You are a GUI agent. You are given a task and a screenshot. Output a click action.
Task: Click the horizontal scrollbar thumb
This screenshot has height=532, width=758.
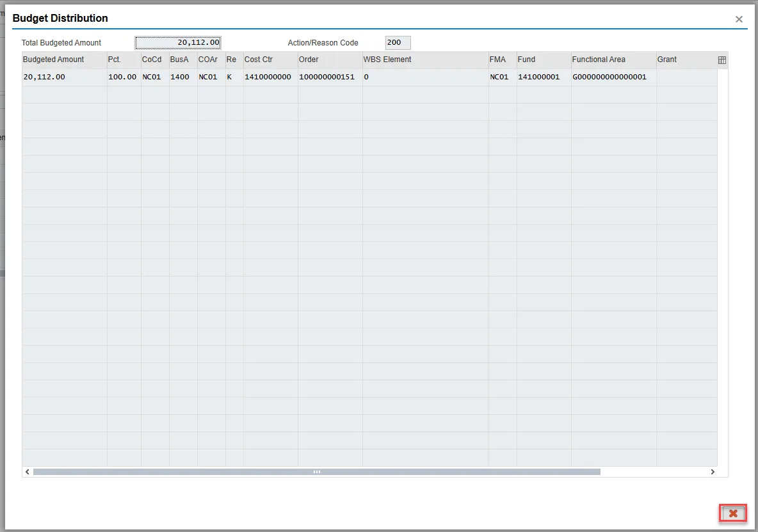coord(316,472)
